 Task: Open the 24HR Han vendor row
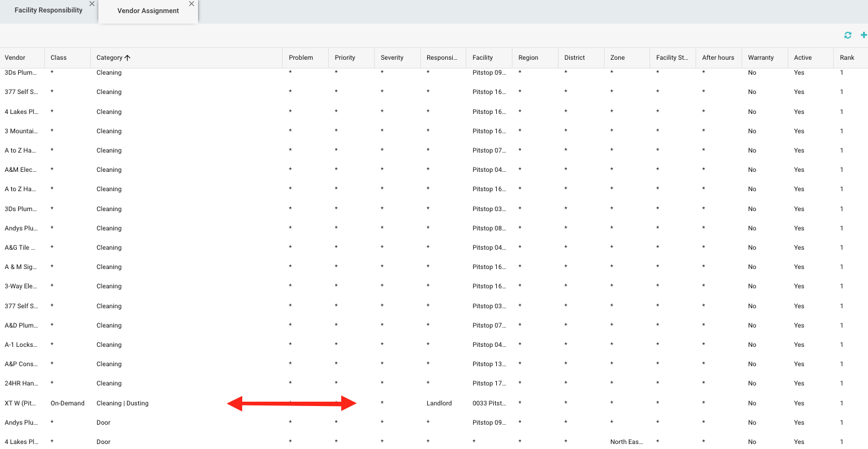pos(21,384)
